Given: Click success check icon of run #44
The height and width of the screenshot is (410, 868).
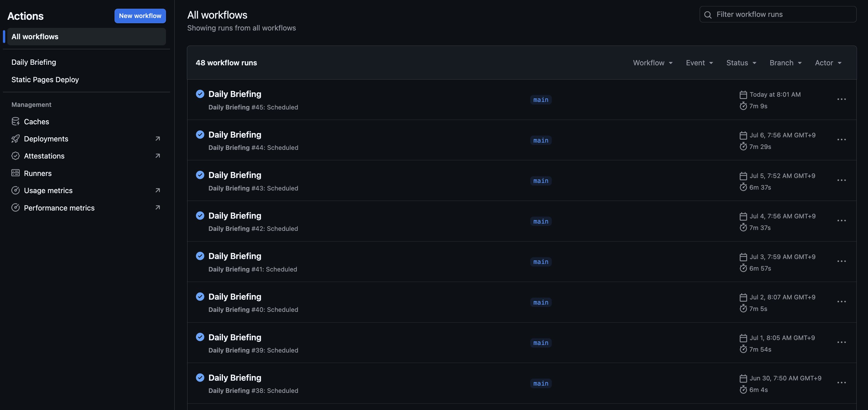Looking at the screenshot, I should pyautogui.click(x=200, y=135).
